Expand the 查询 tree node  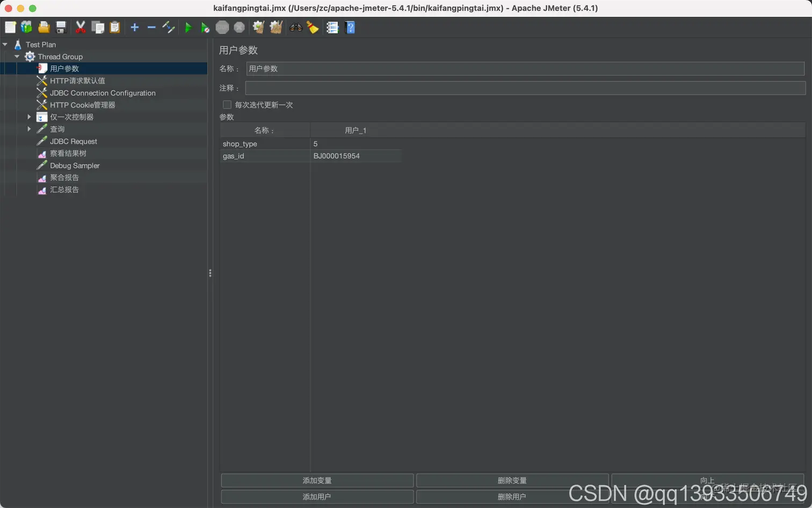click(x=29, y=129)
